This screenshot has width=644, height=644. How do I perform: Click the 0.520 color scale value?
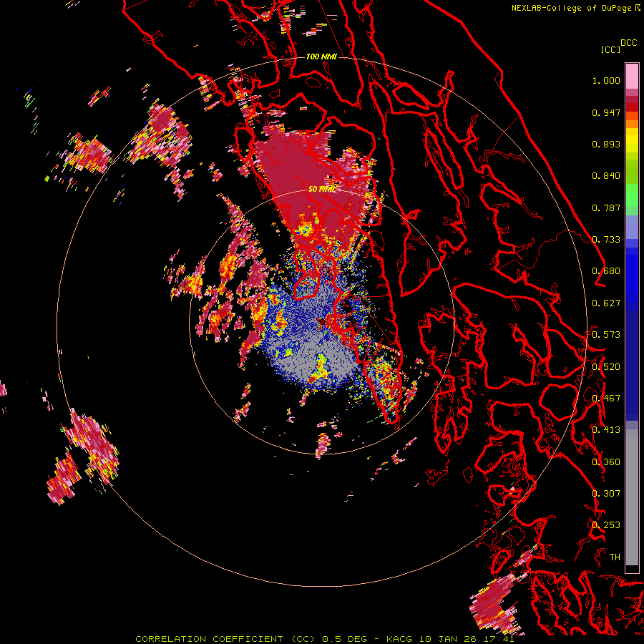click(606, 367)
